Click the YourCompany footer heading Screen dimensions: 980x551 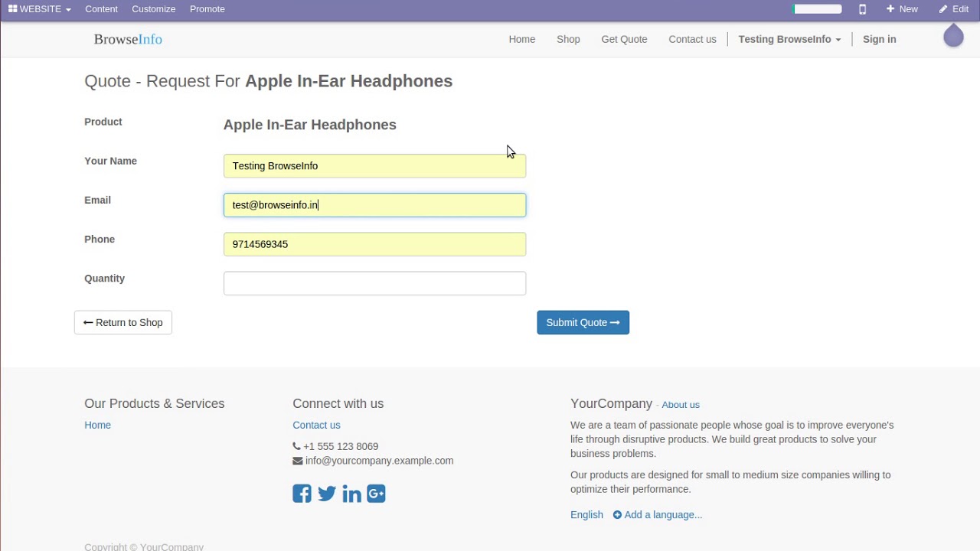(611, 403)
